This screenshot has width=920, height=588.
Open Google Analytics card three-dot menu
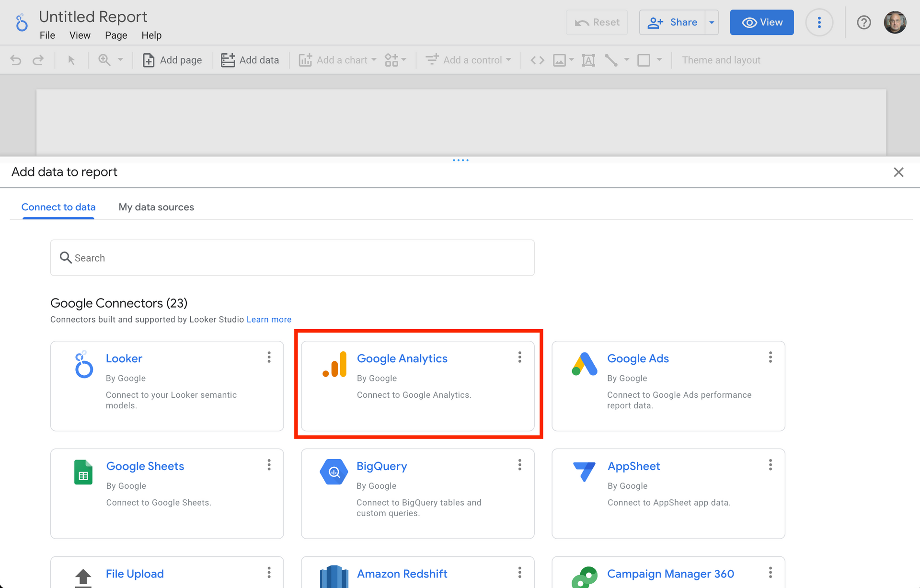click(x=519, y=357)
